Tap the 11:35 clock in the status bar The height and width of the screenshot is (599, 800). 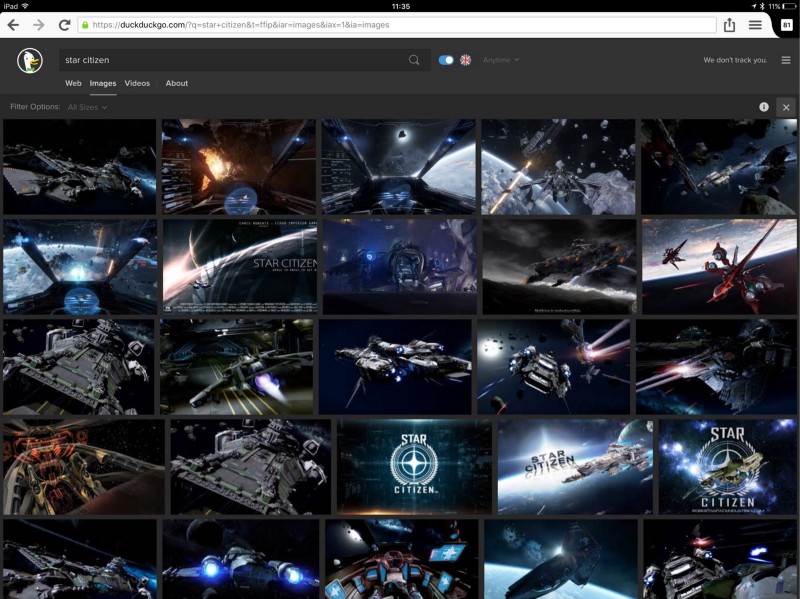(x=401, y=6)
